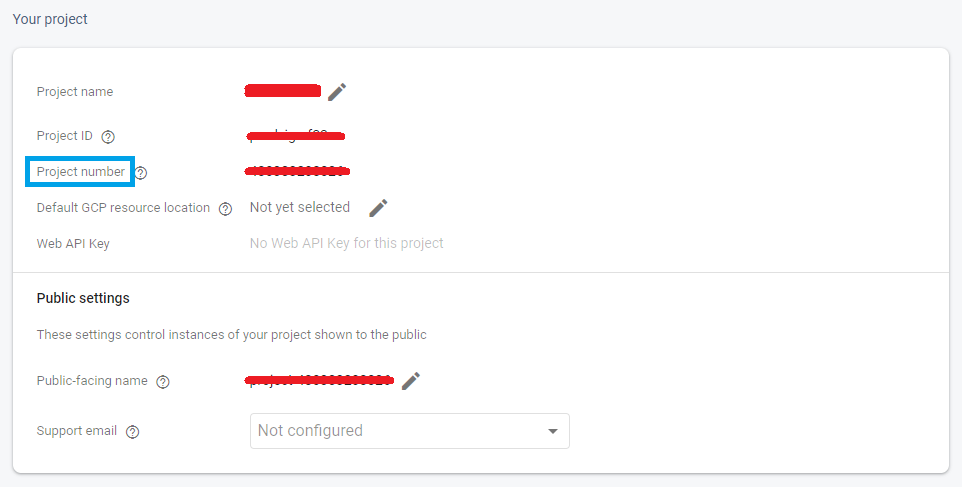Viewport: 962px width, 487px height.
Task: Click the 'Public settings' section heading
Action: pyautogui.click(x=83, y=298)
